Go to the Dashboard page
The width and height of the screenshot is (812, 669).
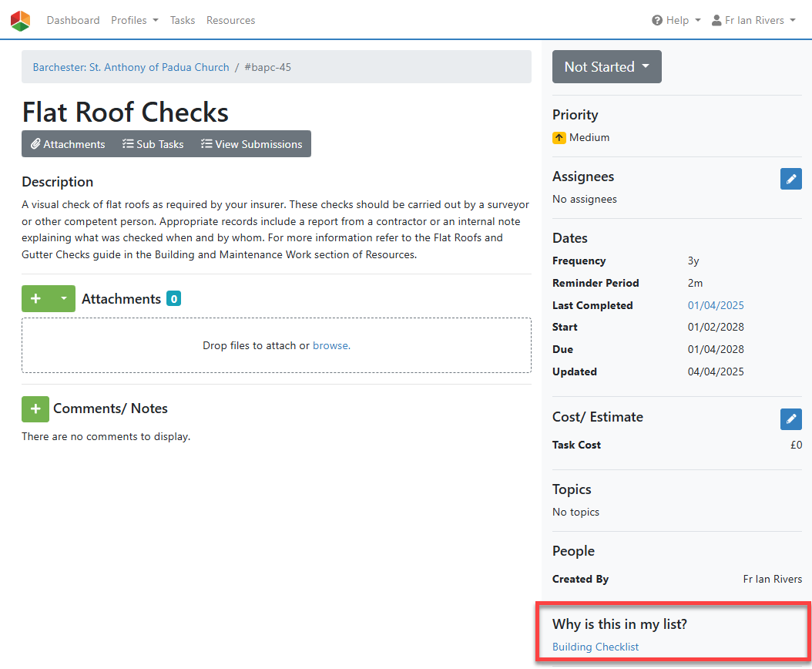73,21
